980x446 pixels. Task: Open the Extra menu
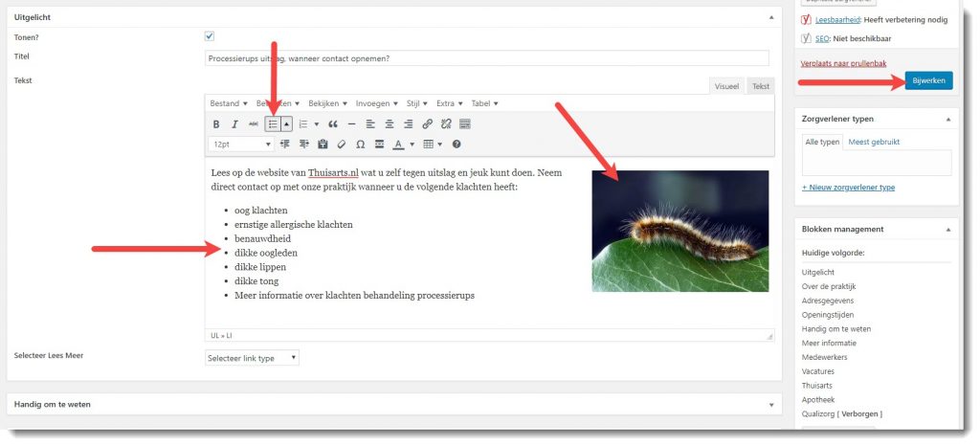coord(450,103)
